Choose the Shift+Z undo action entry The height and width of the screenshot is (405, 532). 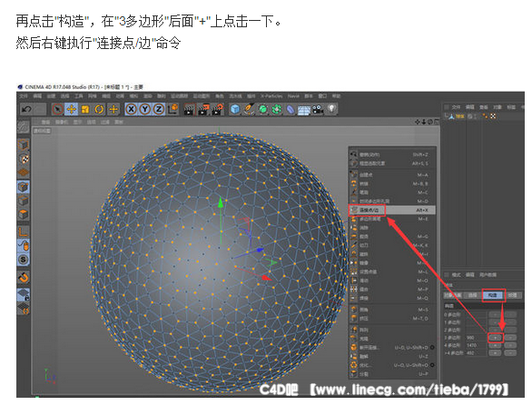[x=392, y=154]
